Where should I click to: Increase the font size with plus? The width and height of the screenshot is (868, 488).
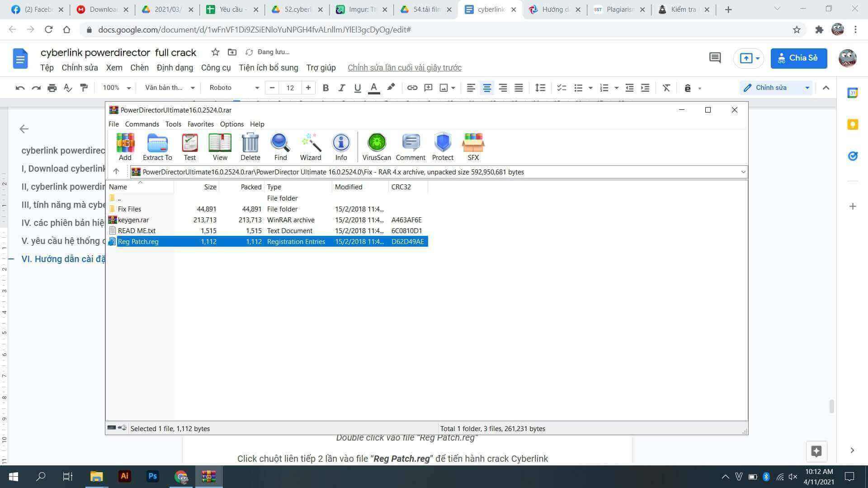pyautogui.click(x=308, y=88)
